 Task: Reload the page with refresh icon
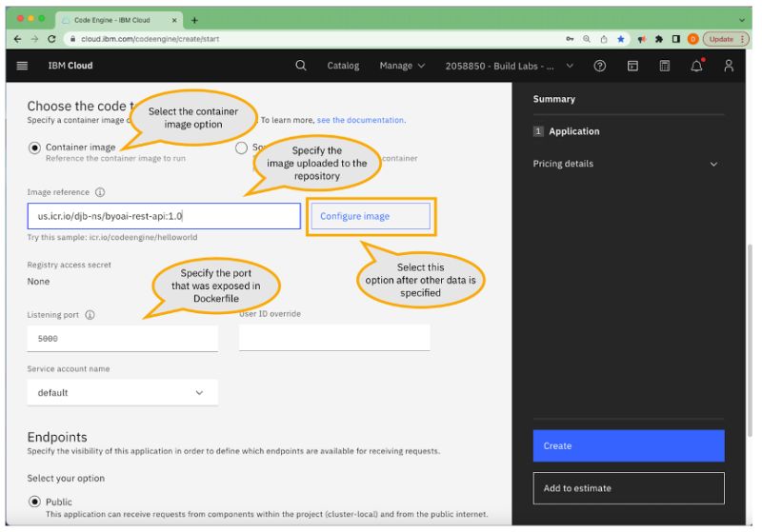point(51,39)
